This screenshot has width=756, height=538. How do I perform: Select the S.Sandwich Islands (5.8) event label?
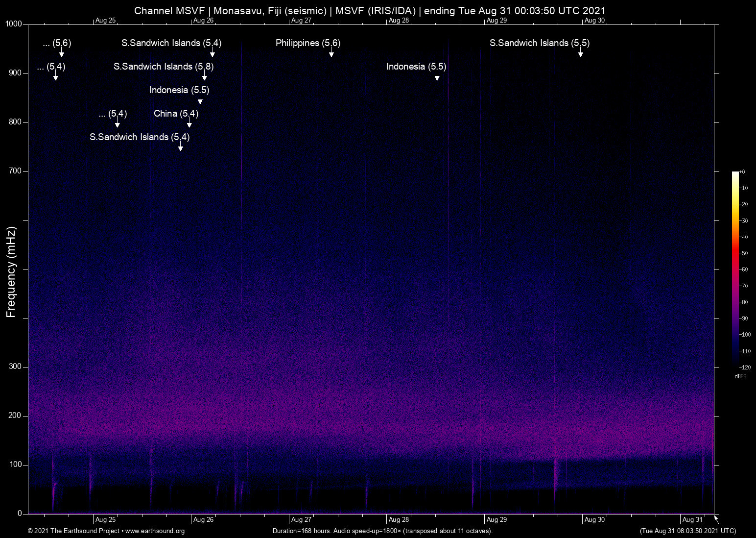164,66
